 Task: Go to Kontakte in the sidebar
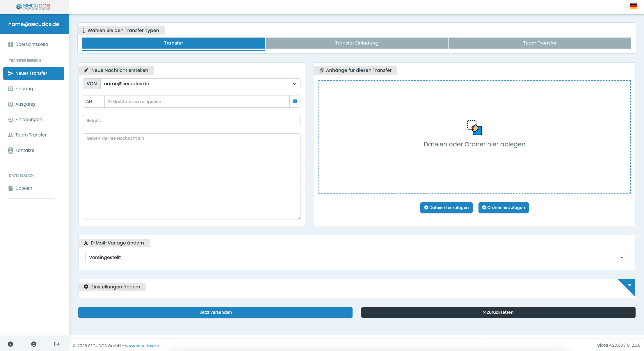25,150
